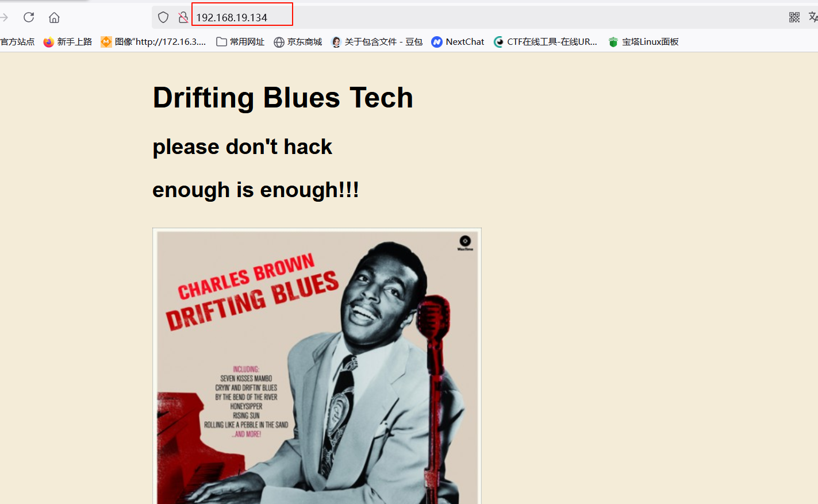Viewport: 818px width, 504px height.
Task: Go to the browser home page icon
Action: pos(54,17)
